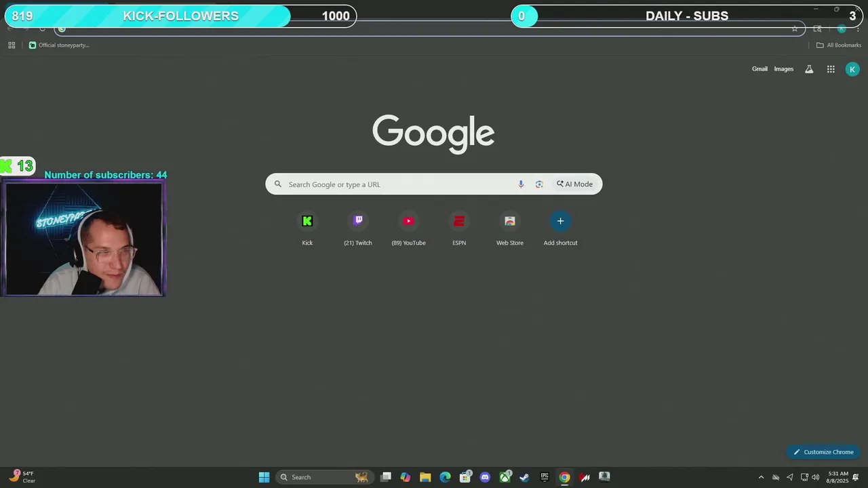Open MSI app on taskbar
The image size is (868, 488).
click(x=585, y=477)
